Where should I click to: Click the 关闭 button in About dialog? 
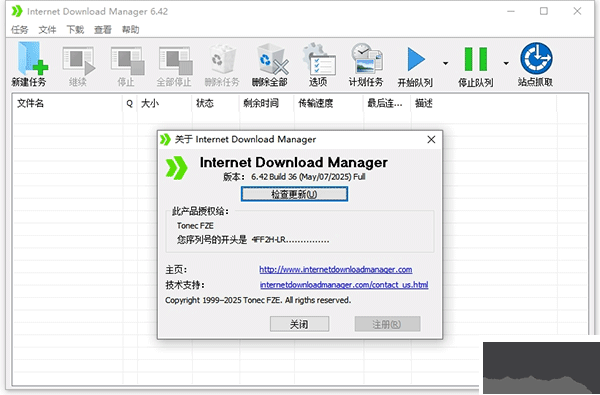[x=299, y=324]
